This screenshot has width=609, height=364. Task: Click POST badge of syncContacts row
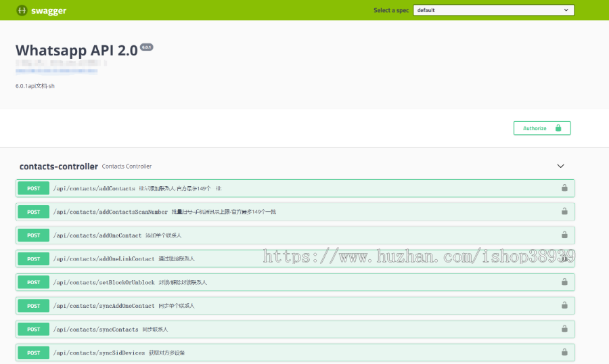click(33, 329)
